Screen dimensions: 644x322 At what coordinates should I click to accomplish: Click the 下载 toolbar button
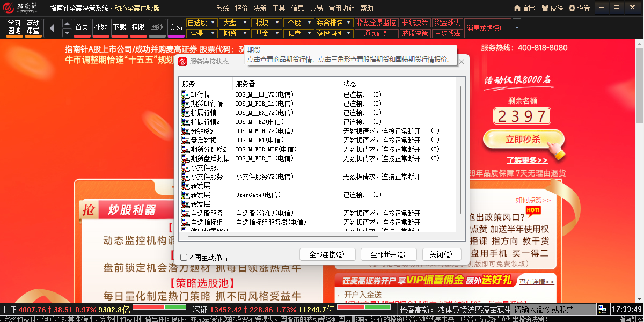tap(119, 27)
